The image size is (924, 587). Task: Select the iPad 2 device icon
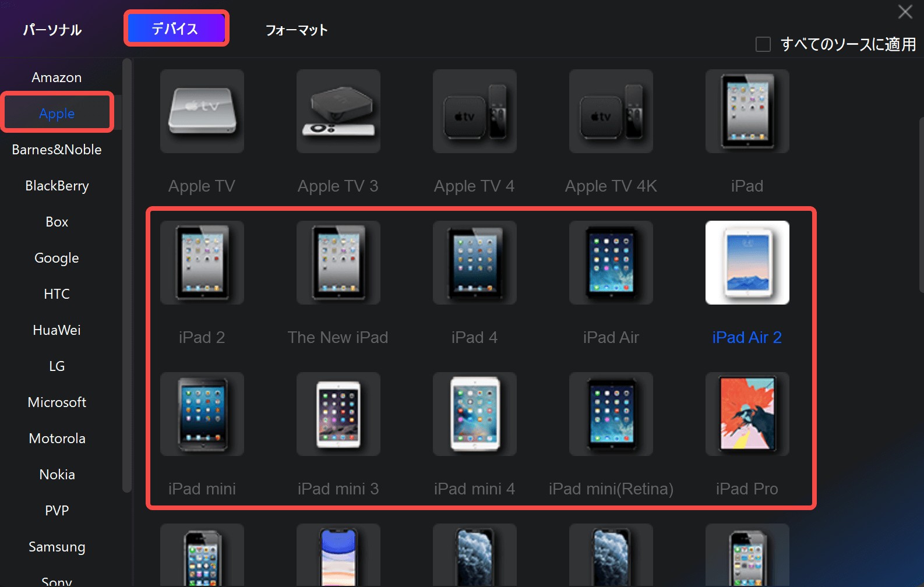(202, 263)
